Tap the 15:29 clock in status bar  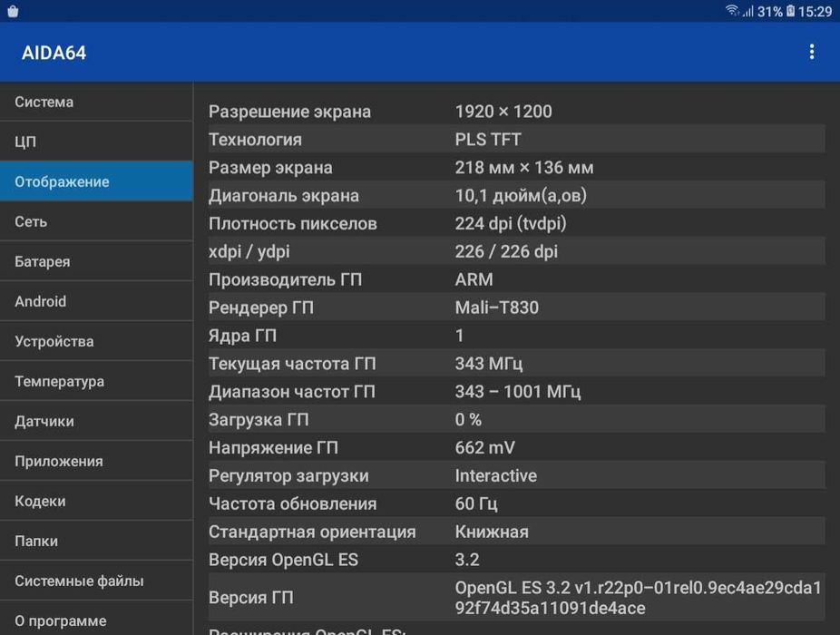(x=815, y=11)
